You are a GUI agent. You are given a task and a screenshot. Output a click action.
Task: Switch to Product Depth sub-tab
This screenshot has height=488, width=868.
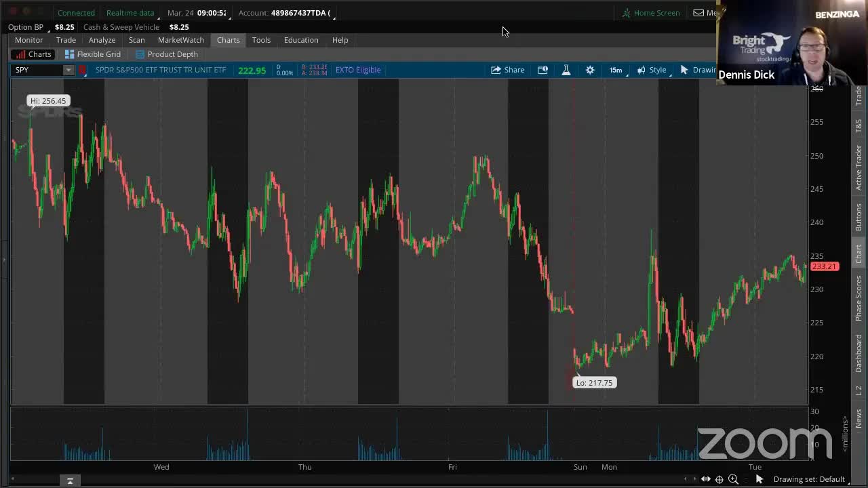click(x=167, y=54)
